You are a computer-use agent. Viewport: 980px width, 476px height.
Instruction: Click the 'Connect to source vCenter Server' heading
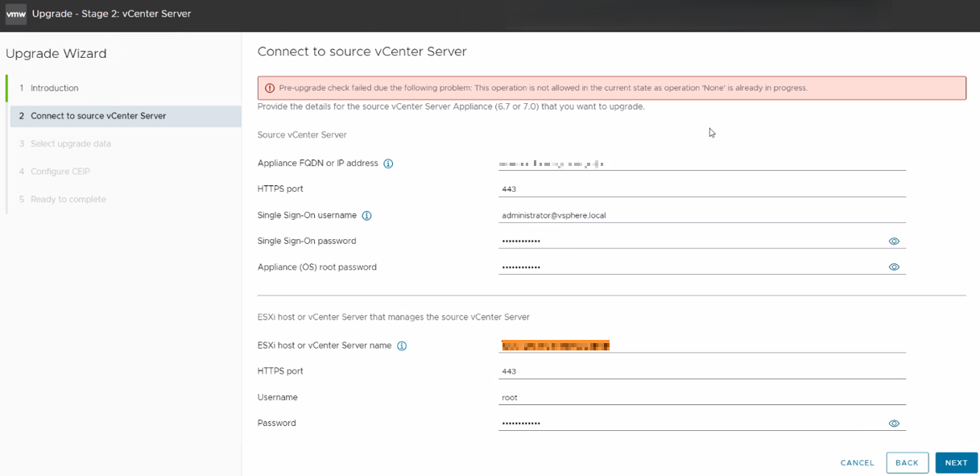[362, 52]
